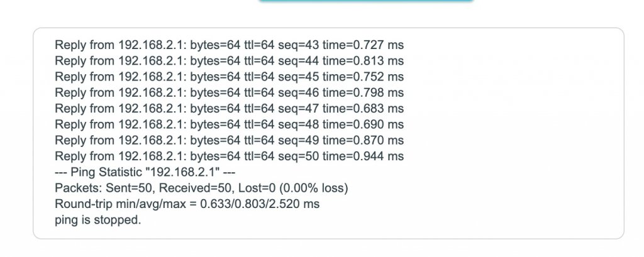Screen dimensions: 644x257
Task: Click the reply line with seq=46
Action: 229,92
